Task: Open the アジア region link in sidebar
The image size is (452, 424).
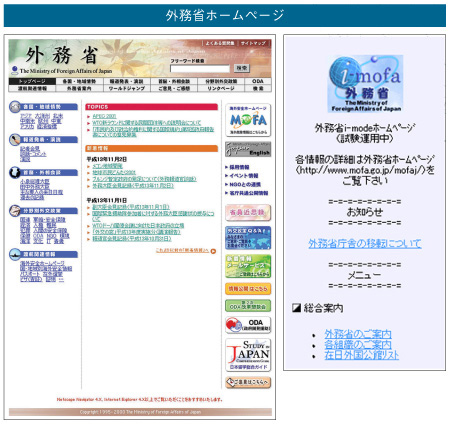Action: tap(26, 116)
